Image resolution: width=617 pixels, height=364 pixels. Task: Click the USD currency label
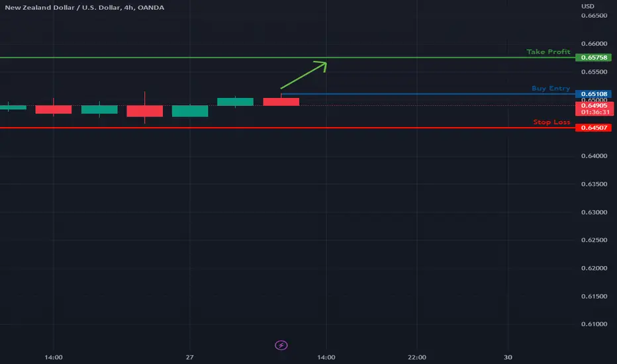[x=587, y=7]
